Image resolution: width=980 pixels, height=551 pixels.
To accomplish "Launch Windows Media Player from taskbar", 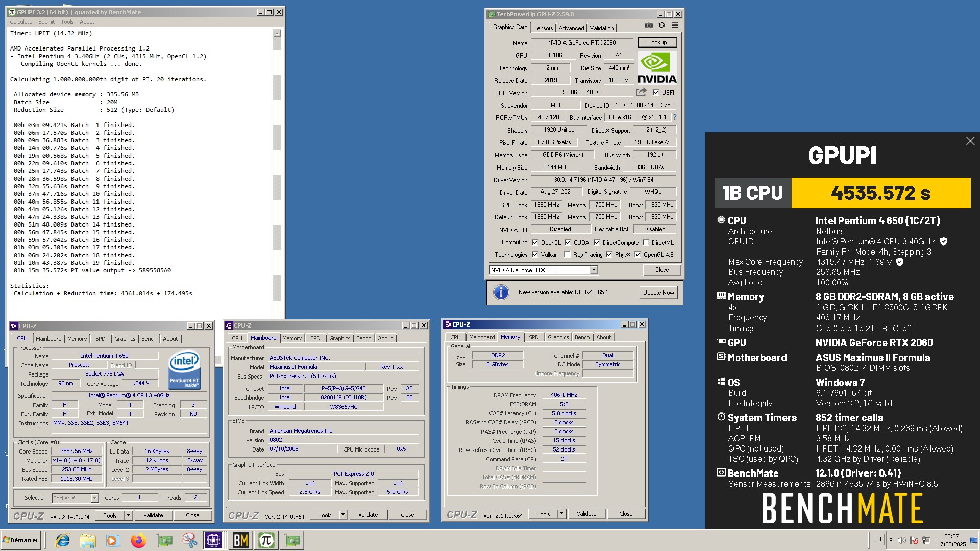I will click(113, 540).
